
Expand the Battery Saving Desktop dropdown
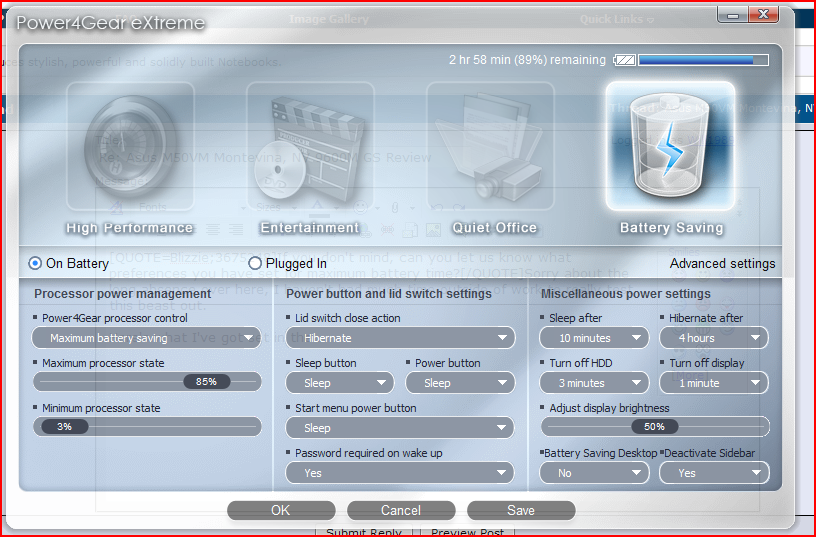[594, 473]
